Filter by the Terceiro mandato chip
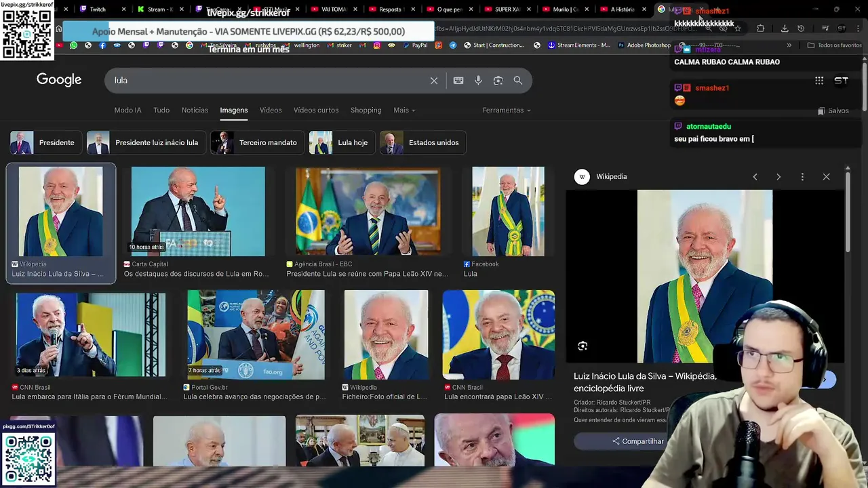Screen dimensions: 868x488 pos(258,143)
